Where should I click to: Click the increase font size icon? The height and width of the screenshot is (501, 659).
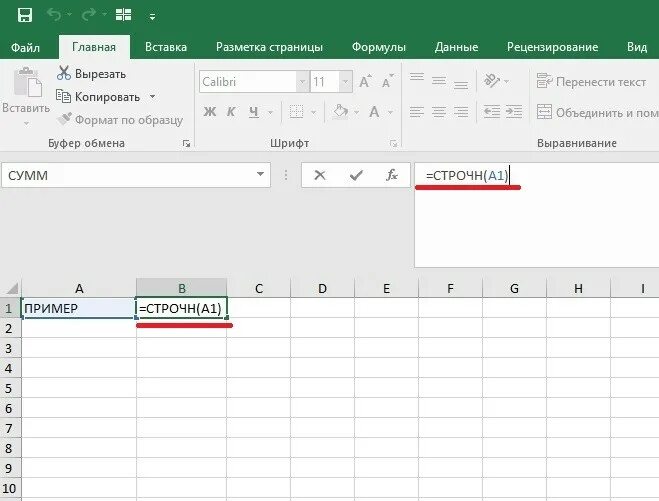click(365, 81)
